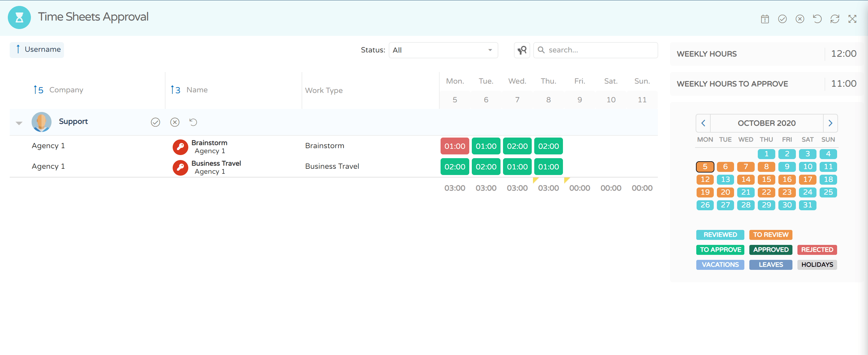
Task: Click the reject X icon in header
Action: click(800, 19)
